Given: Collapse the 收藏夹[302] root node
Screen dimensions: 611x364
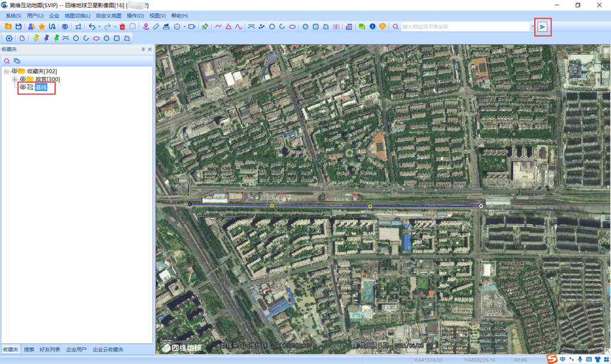Looking at the screenshot, I should [x=6, y=71].
